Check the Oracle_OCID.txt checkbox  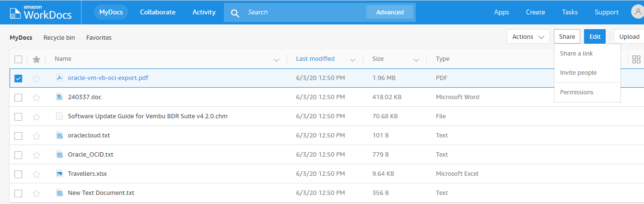(18, 155)
